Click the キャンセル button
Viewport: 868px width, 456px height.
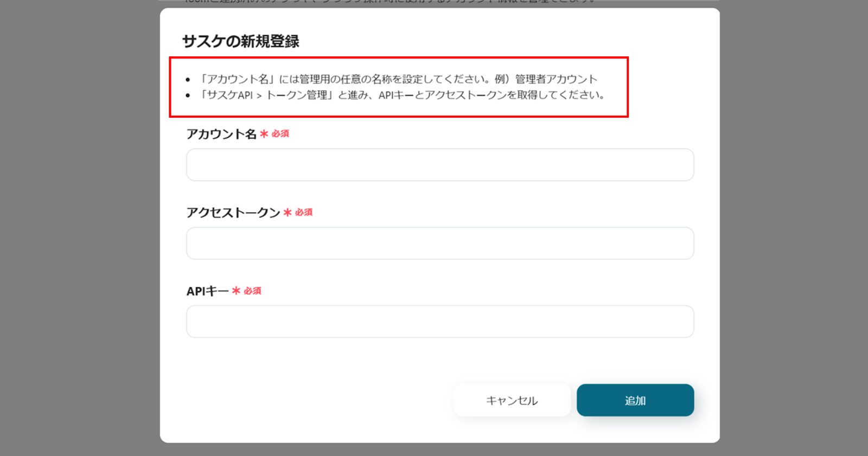click(x=512, y=401)
